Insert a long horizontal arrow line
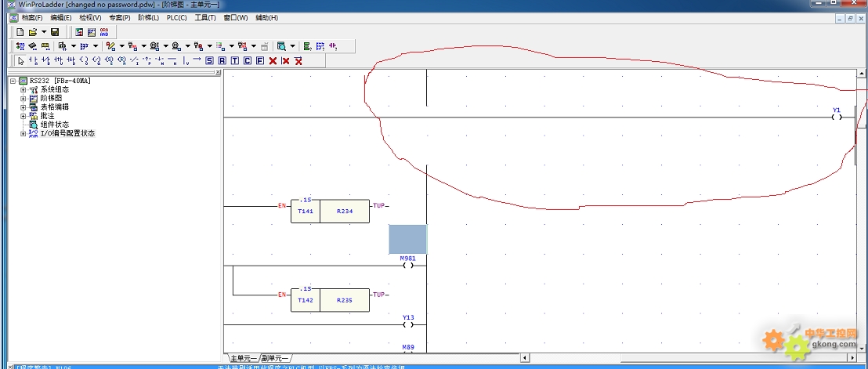The width and height of the screenshot is (868, 369). coord(197,61)
